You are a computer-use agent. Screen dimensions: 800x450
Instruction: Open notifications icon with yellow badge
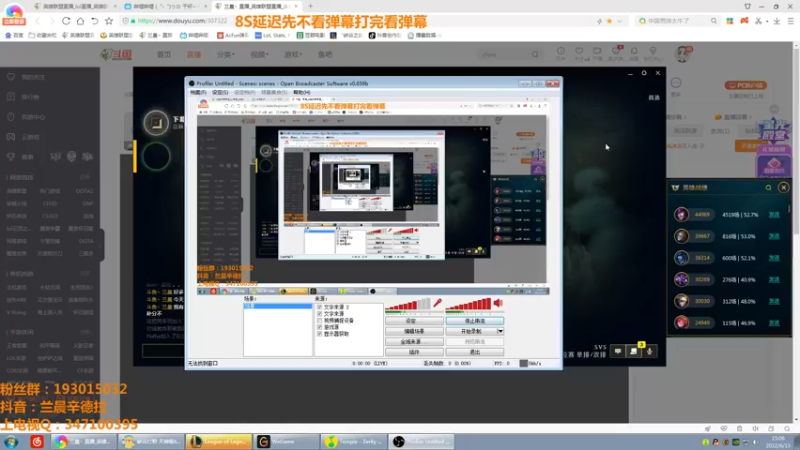[634, 351]
